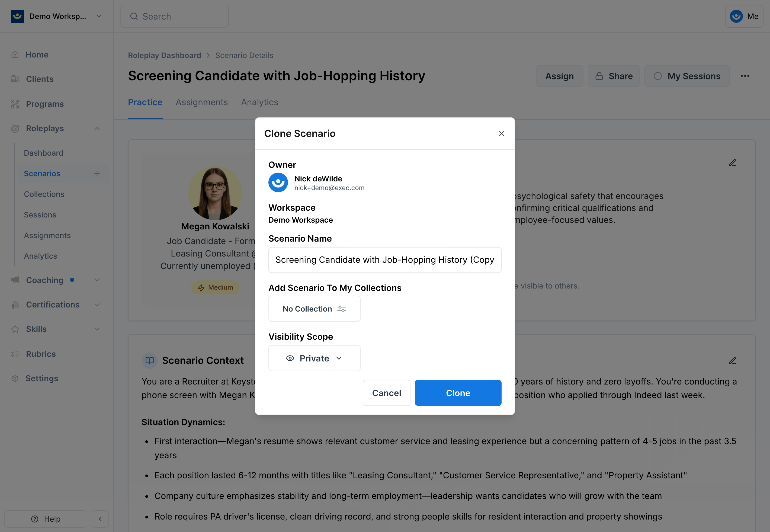Add new scenario with plus icon

click(97, 173)
